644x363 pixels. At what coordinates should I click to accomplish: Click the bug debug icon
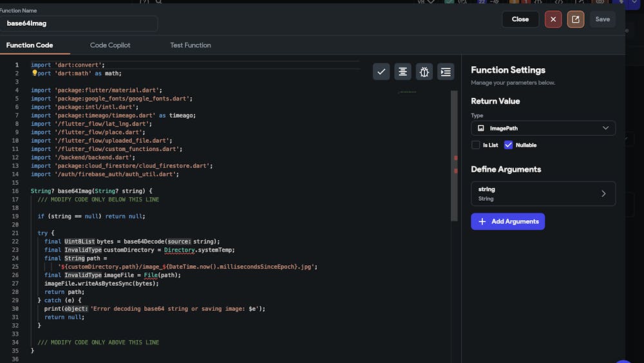[424, 71]
